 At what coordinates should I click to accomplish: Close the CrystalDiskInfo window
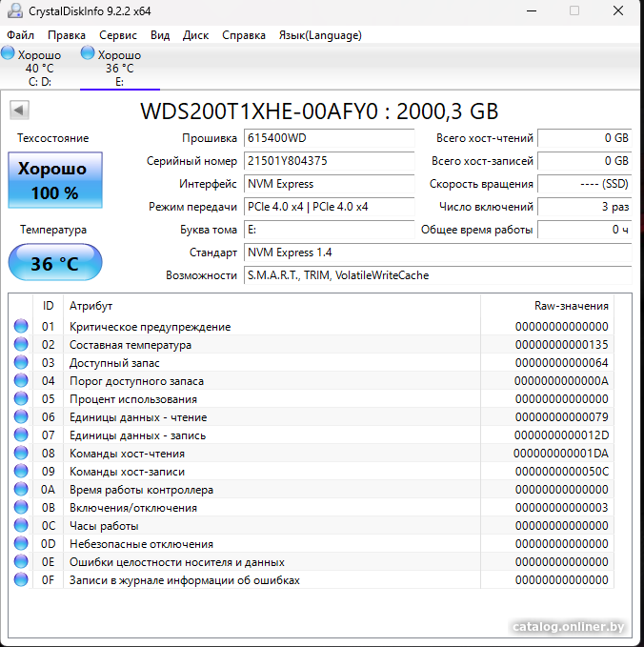[618, 10]
